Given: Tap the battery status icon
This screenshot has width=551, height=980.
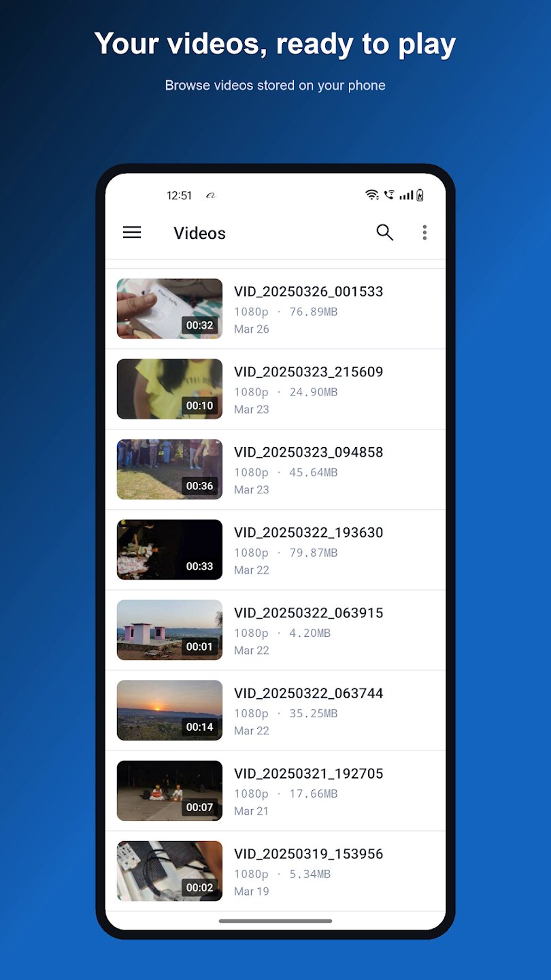Looking at the screenshot, I should point(420,195).
